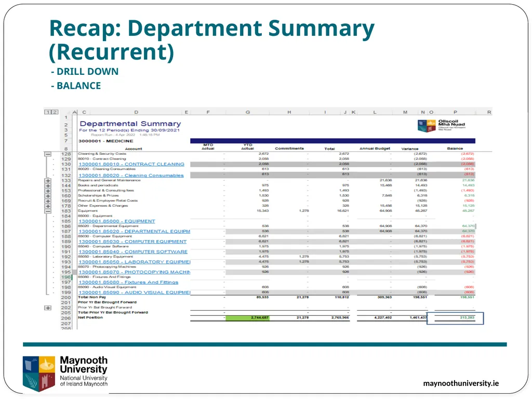The width and height of the screenshot is (532, 399).
Task: Select column L header
Action: 375,112
